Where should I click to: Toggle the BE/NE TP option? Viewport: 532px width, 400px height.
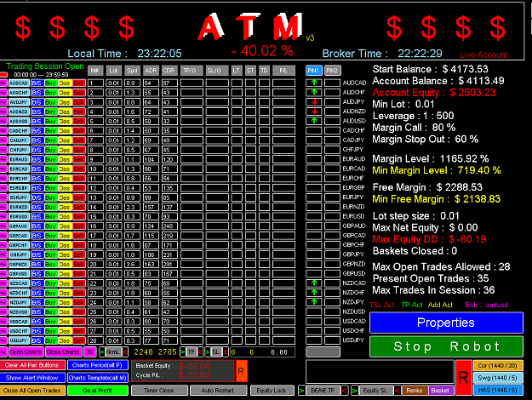323,391
